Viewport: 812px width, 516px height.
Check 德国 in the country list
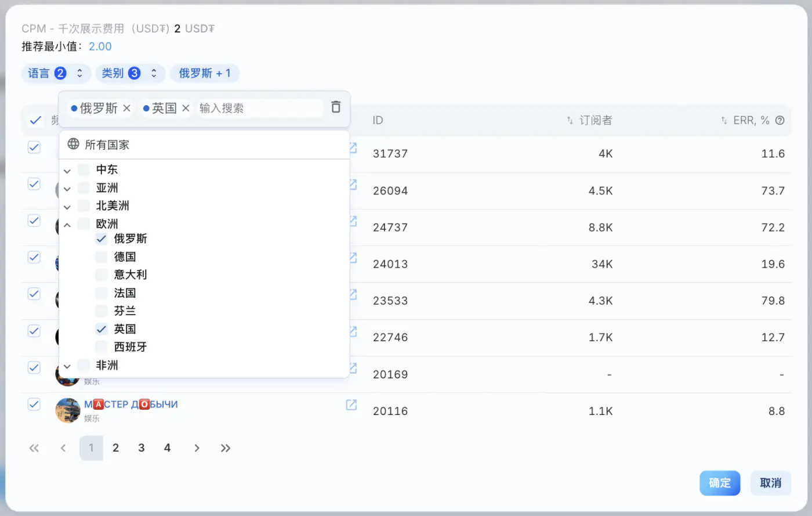pyautogui.click(x=101, y=257)
